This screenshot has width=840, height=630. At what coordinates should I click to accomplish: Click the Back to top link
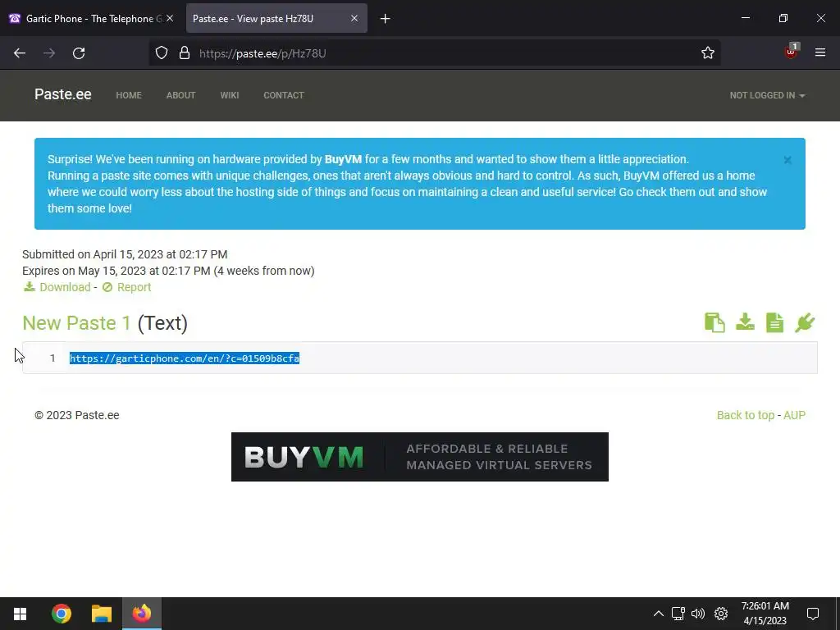click(745, 415)
